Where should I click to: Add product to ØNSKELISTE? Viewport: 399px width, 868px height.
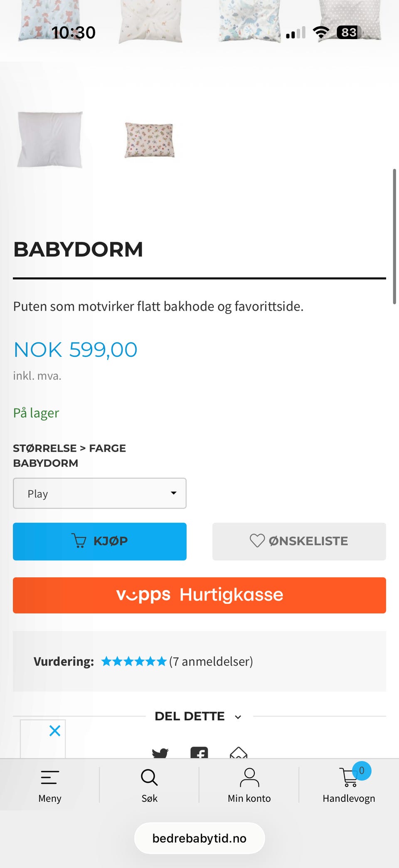click(299, 541)
